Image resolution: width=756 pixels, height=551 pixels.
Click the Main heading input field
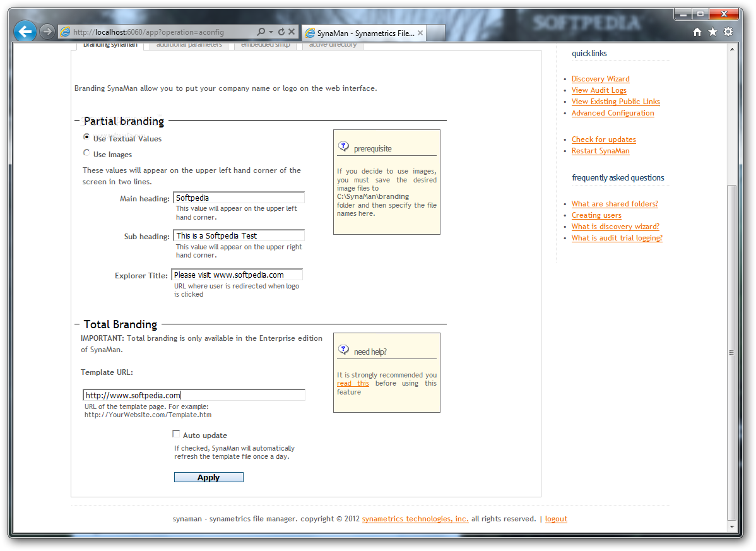click(239, 198)
